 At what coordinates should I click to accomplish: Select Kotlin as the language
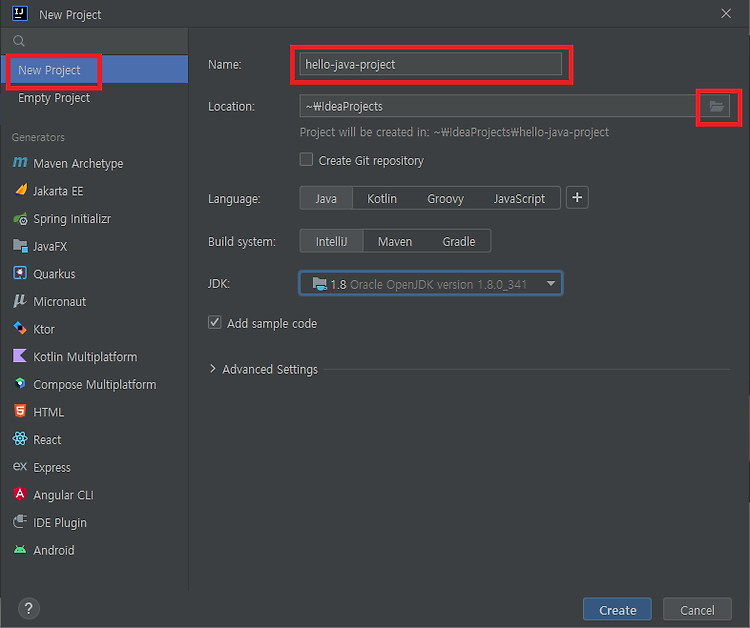(382, 198)
